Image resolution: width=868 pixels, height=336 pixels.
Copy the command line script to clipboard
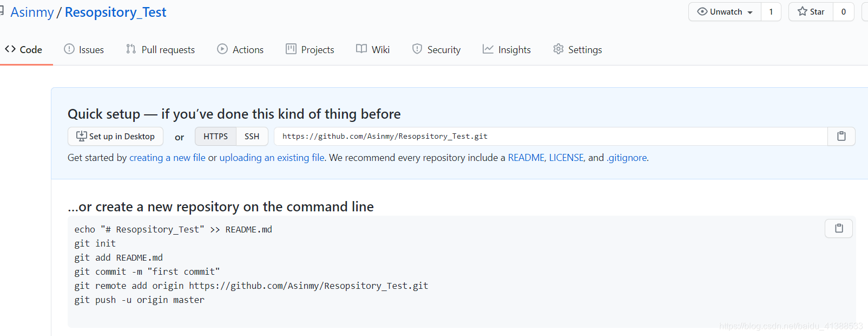(x=839, y=229)
